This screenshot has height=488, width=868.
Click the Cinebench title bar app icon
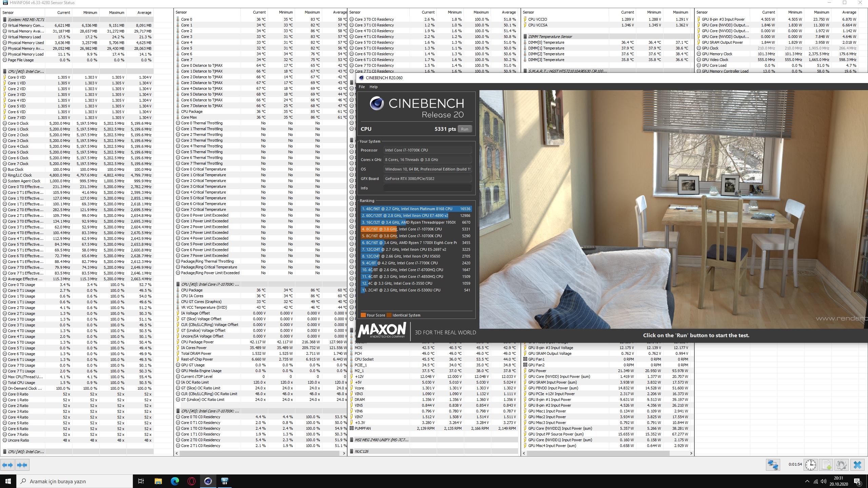pyautogui.click(x=361, y=78)
